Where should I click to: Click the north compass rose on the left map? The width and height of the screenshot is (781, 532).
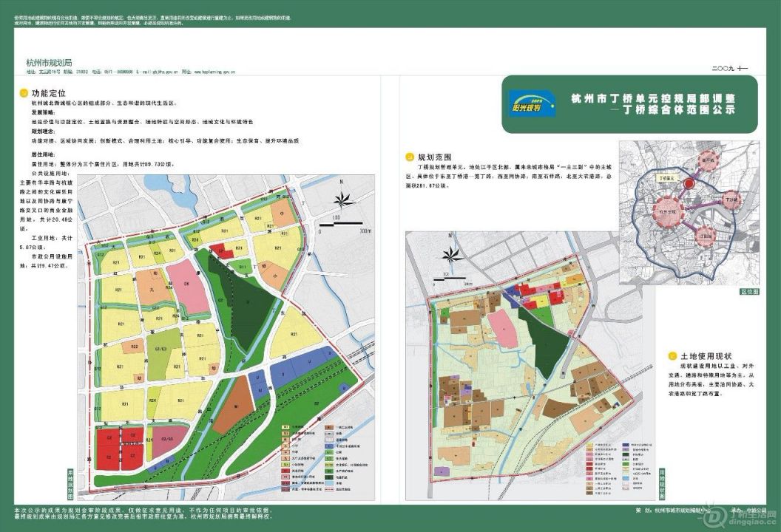click(341, 199)
